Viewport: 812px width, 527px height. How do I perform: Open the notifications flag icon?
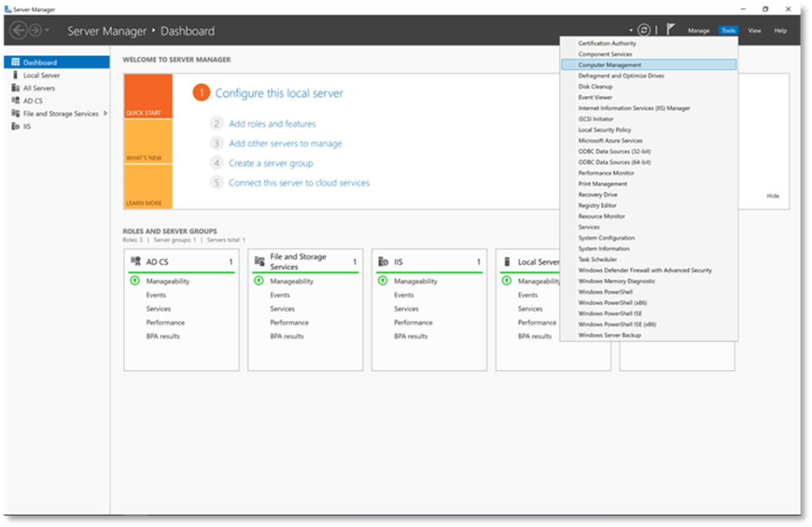(x=670, y=30)
